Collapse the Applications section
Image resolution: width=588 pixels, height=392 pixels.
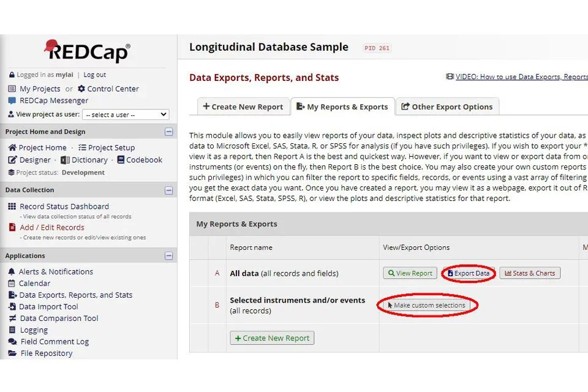click(x=168, y=255)
